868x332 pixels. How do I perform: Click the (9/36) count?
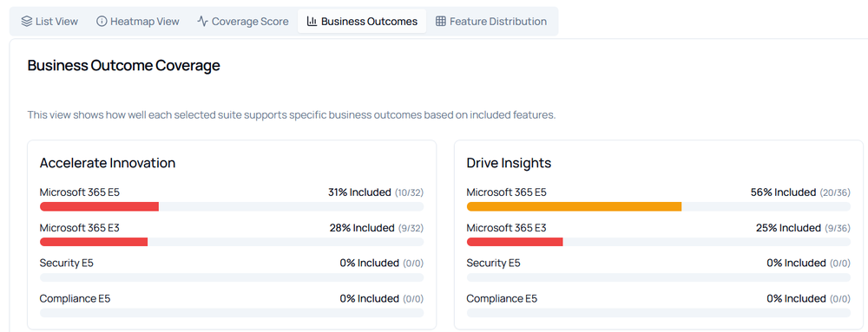pos(837,228)
